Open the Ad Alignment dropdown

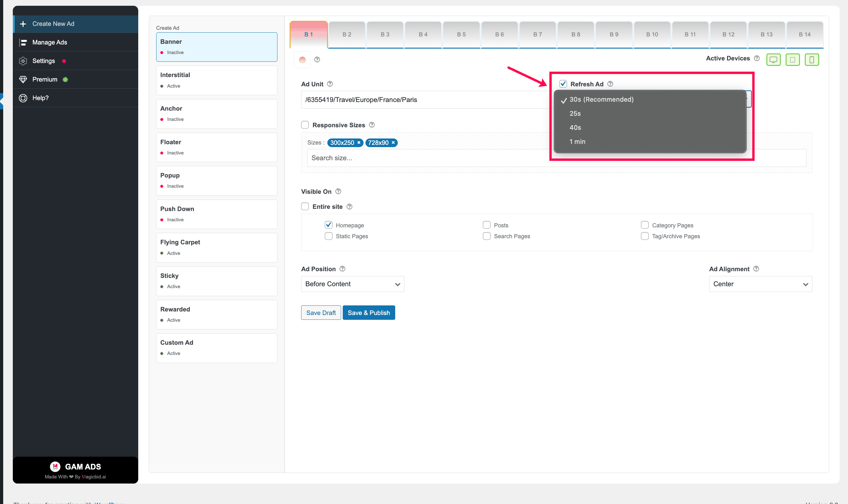pos(760,284)
